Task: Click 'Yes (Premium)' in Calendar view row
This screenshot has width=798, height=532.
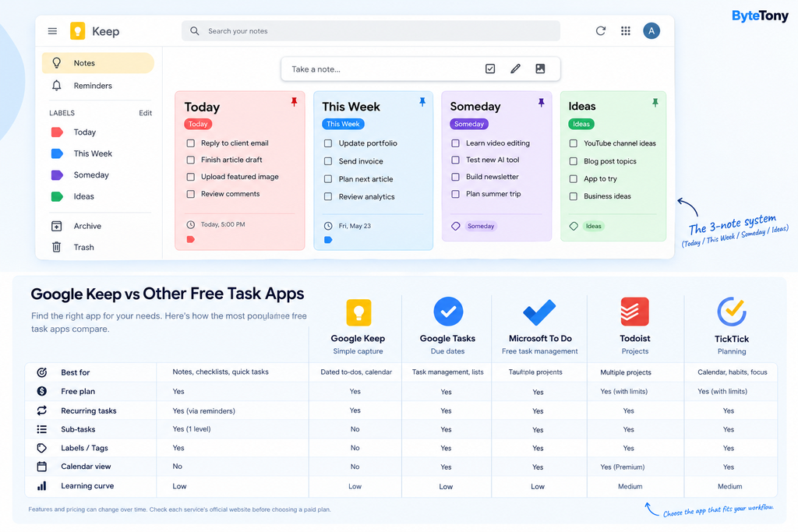Action: click(623, 467)
